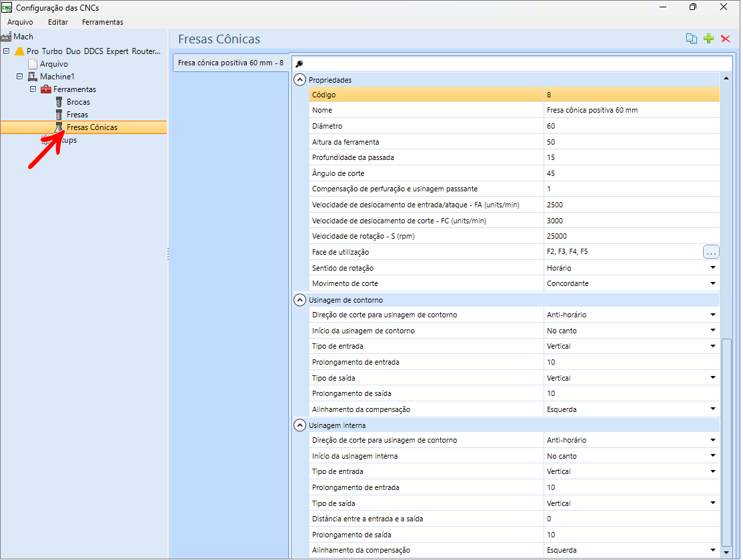This screenshot has width=743, height=560.
Task: Click the Distância entre a entrada e a saída value
Action: tap(632, 519)
